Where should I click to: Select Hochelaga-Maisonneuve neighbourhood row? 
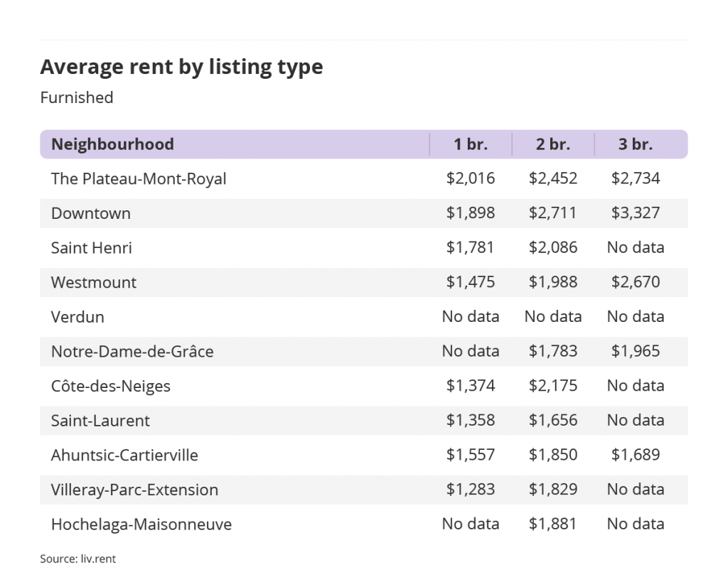pos(363,524)
